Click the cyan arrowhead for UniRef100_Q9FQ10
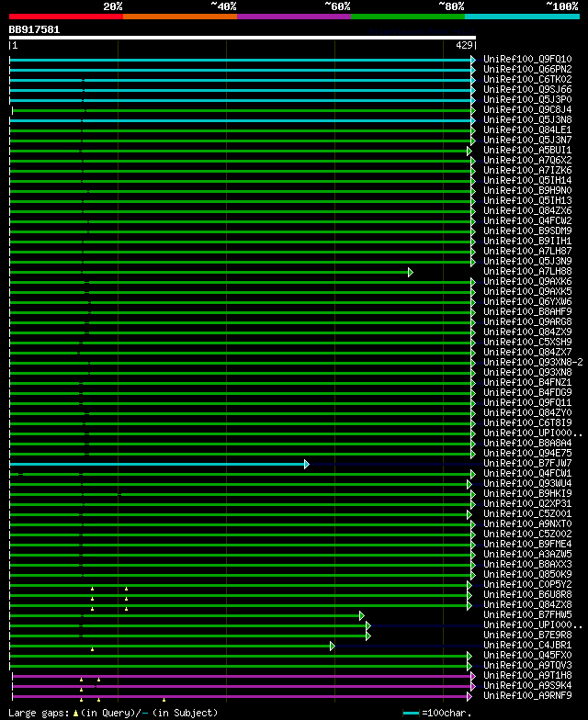This screenshot has width=588, height=720. (x=473, y=61)
